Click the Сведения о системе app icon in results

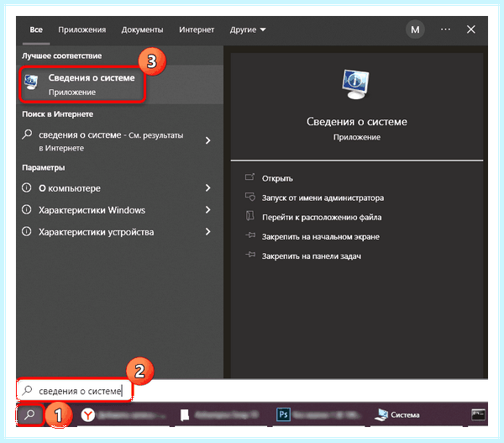[32, 82]
